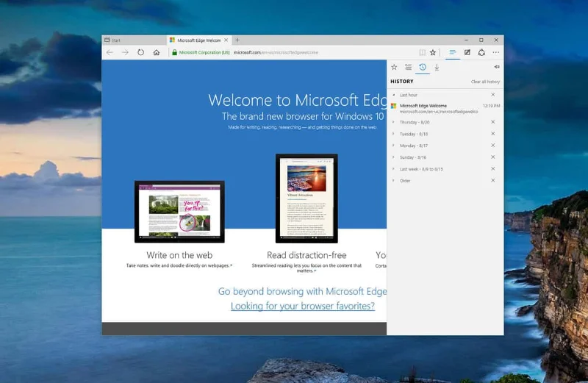Open the More actions ellipsis menu
Image resolution: width=588 pixels, height=383 pixels.
pyautogui.click(x=495, y=52)
